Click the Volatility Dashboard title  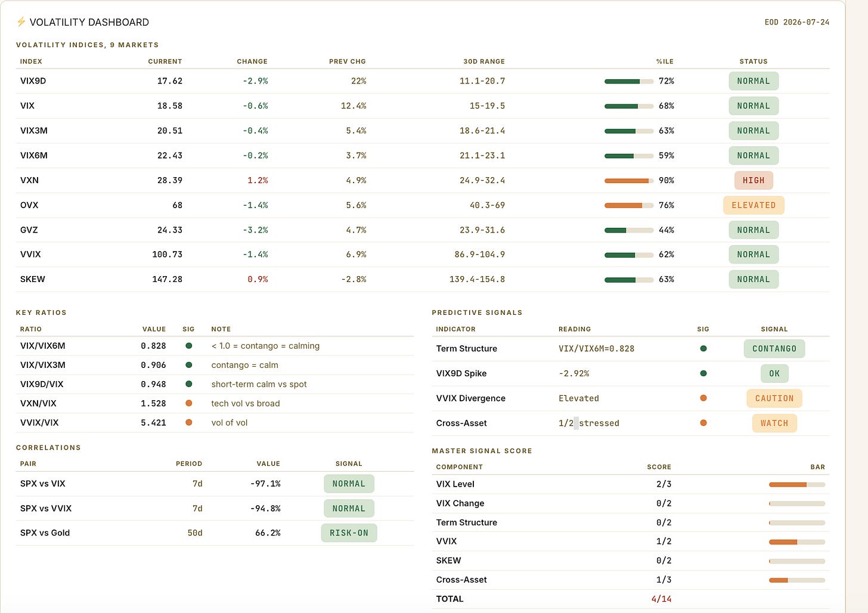pyautogui.click(x=89, y=22)
